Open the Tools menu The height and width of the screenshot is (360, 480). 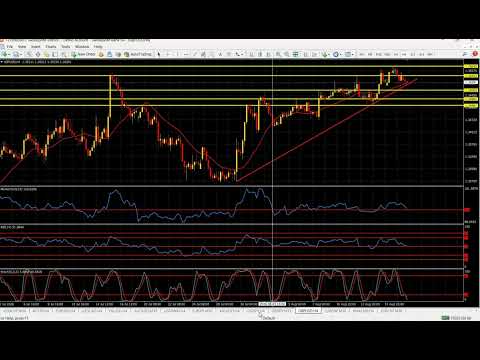tap(66, 47)
